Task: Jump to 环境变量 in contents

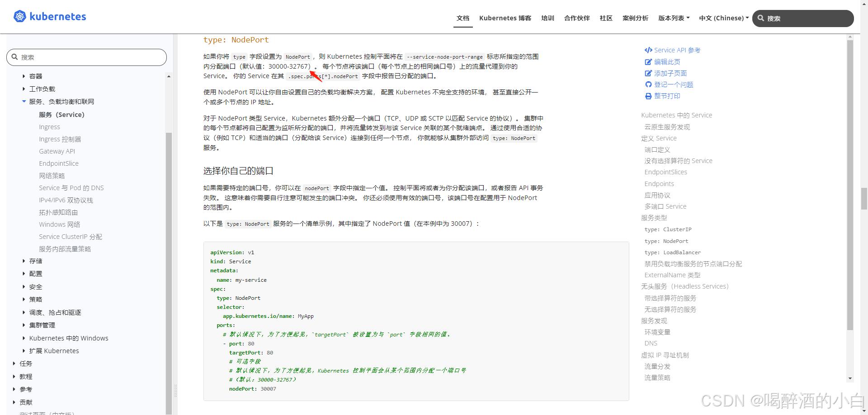Action: coord(658,332)
